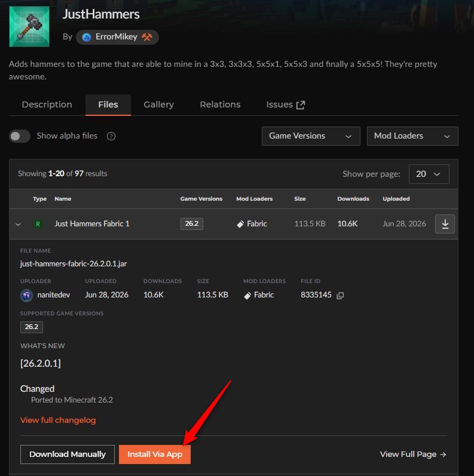Click the Type column header

click(x=40, y=199)
